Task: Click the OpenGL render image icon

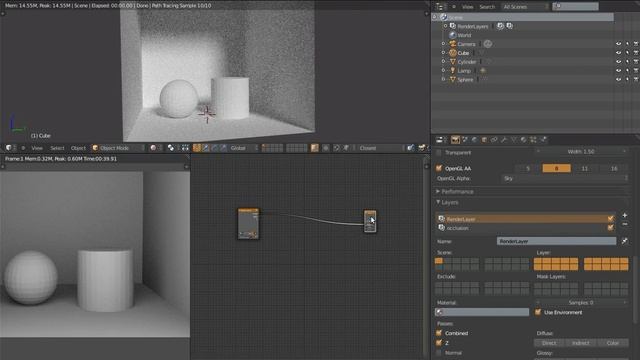Action: (x=411, y=148)
